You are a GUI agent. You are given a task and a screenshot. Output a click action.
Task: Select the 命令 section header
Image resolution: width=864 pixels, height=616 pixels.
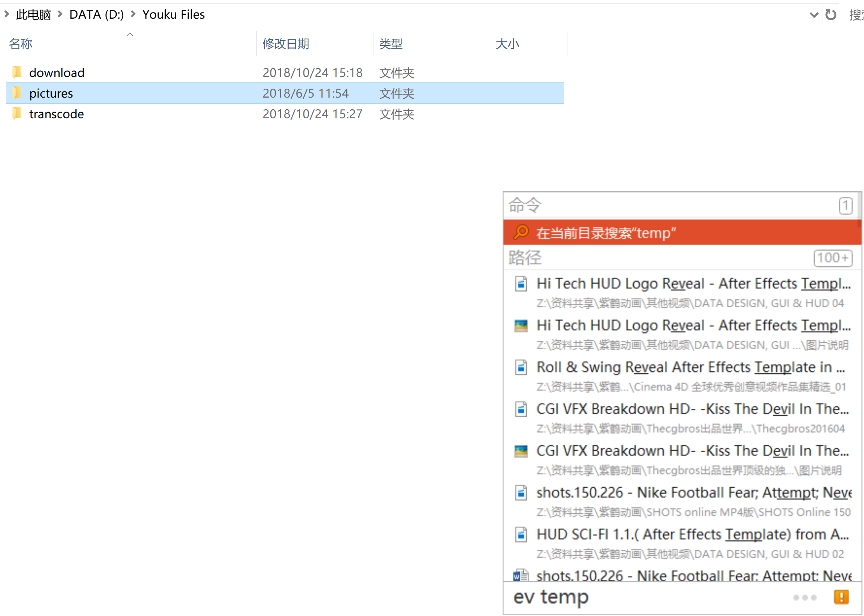[x=524, y=205]
